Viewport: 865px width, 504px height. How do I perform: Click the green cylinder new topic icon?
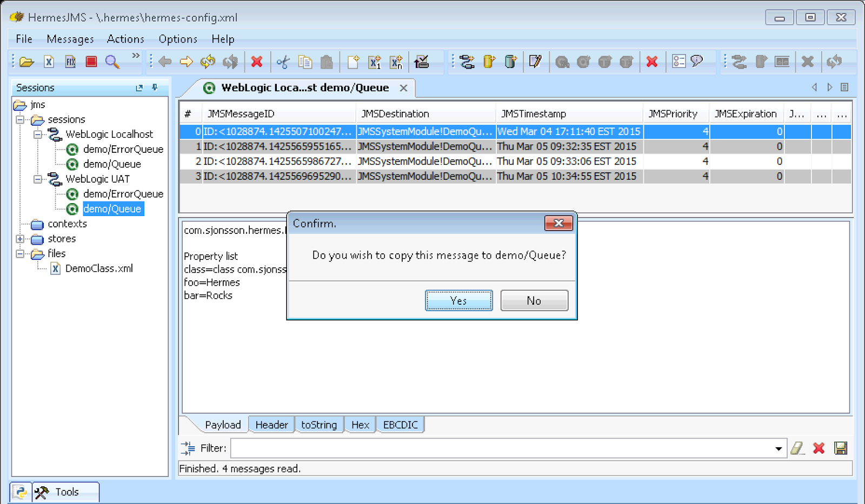(x=510, y=62)
